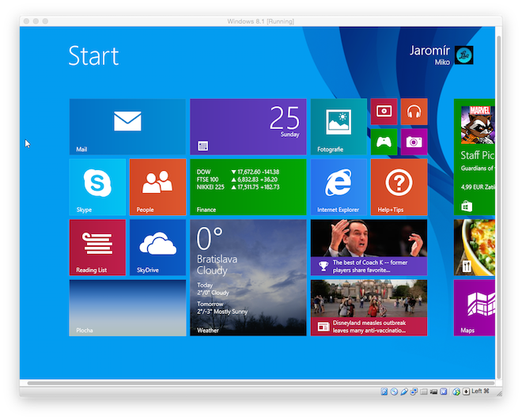Viewport: 522px width, 420px height.
Task: Click Tomorrow 2°/-3° Mostly Sunny forecast
Action: pos(222,308)
